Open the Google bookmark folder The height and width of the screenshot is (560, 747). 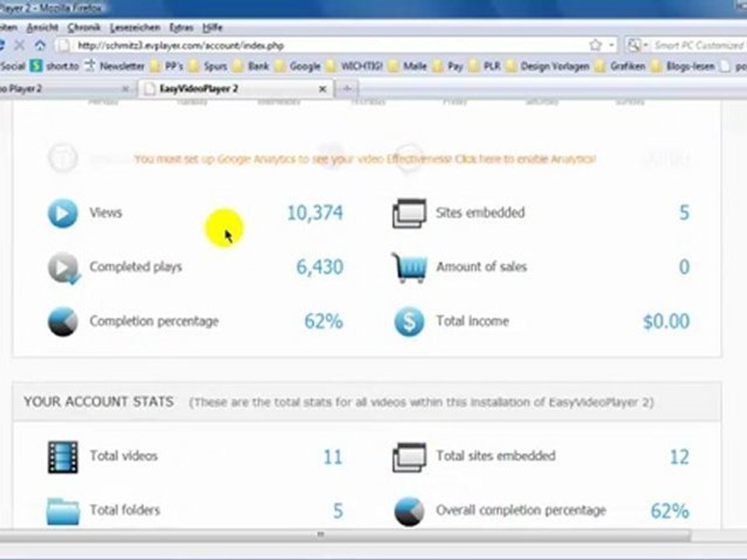point(298,65)
